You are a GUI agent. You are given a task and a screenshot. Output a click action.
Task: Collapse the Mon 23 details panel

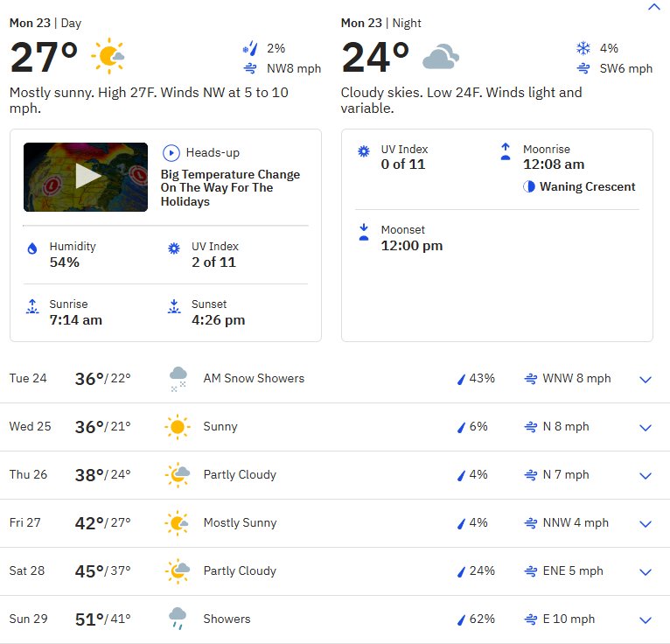tap(653, 6)
